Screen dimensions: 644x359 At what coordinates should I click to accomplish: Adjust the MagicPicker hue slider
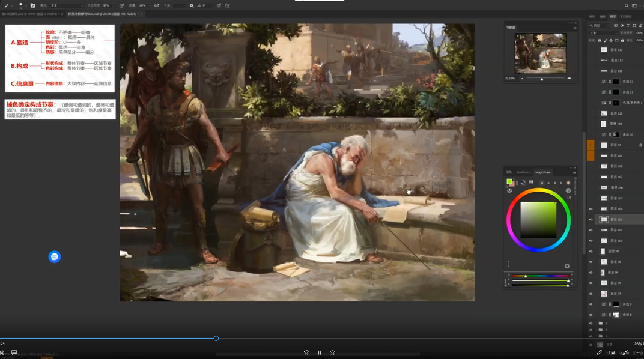pyautogui.click(x=540, y=276)
